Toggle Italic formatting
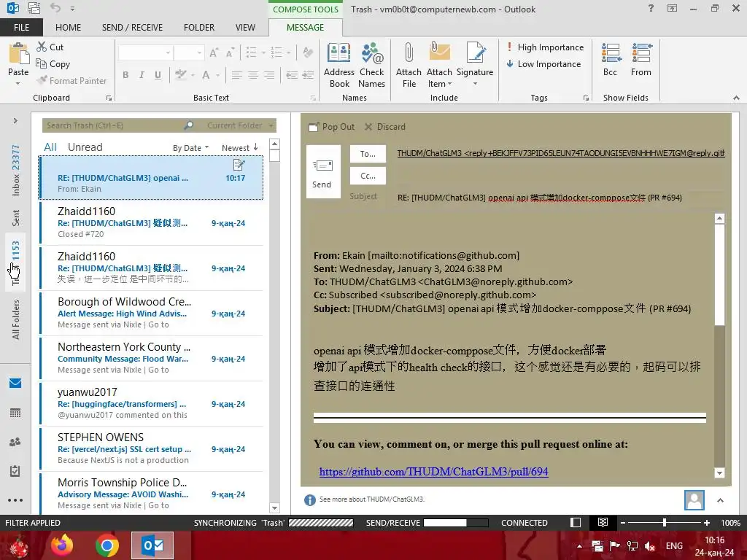747x560 pixels. pos(142,75)
